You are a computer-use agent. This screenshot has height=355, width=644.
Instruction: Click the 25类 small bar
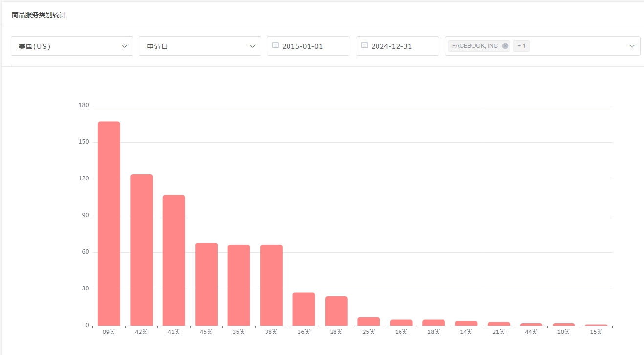pos(369,321)
